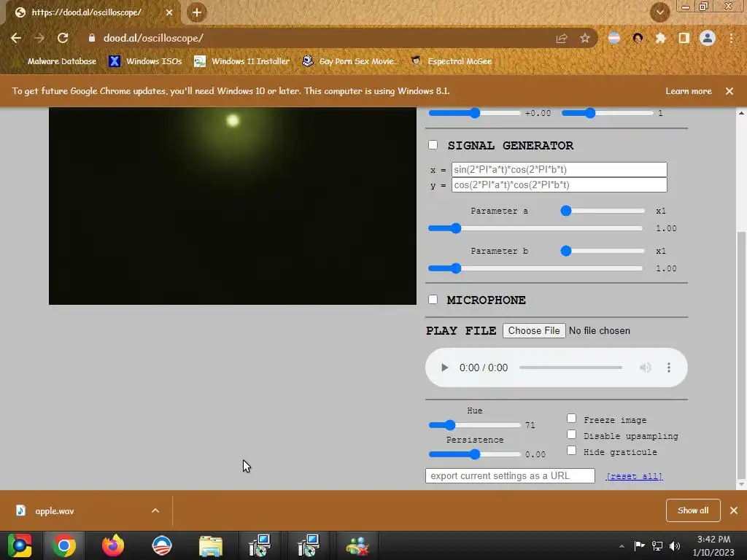Click the x equation input field

click(x=560, y=169)
